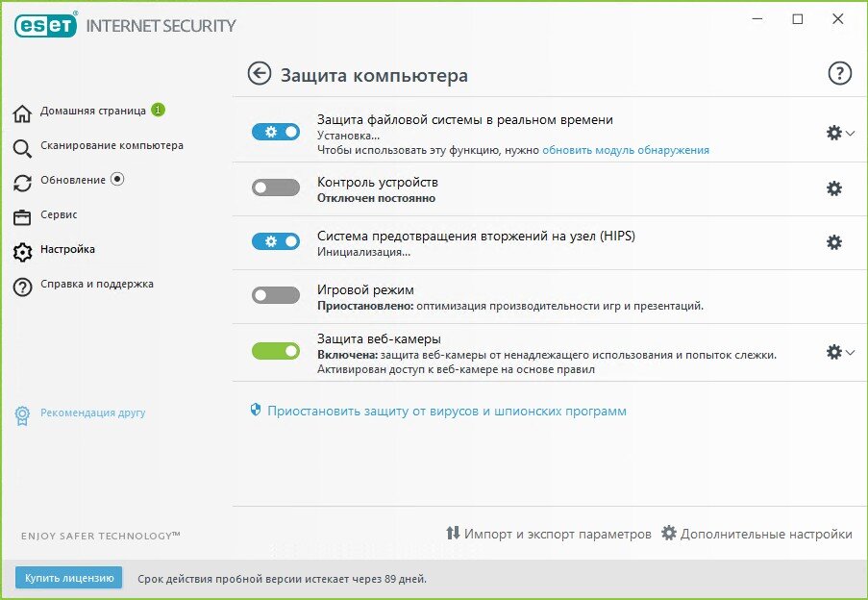
Task: Open the Обновление section
Action: tap(72, 180)
